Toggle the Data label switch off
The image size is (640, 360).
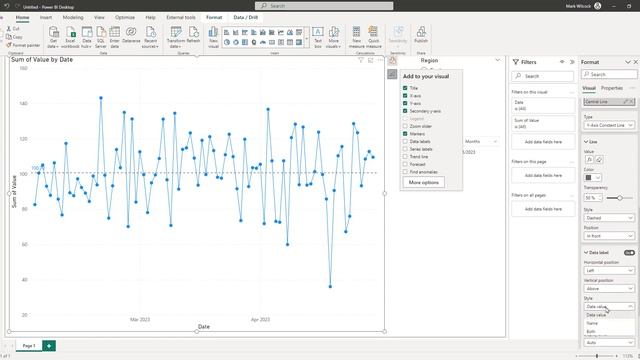click(x=629, y=253)
